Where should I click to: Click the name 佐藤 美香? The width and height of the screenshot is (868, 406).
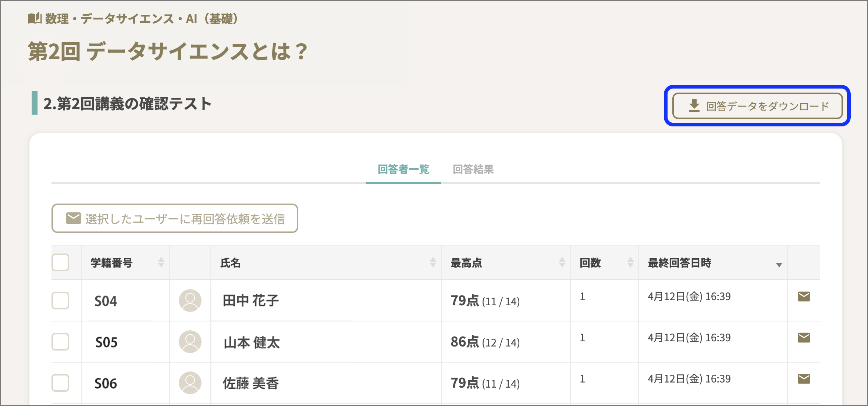click(x=251, y=384)
